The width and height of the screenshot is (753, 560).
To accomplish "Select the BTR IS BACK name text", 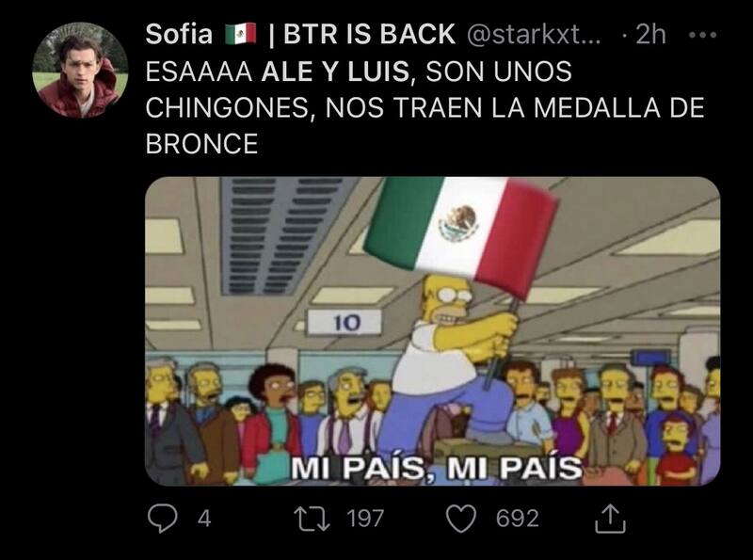I will coord(369,35).
